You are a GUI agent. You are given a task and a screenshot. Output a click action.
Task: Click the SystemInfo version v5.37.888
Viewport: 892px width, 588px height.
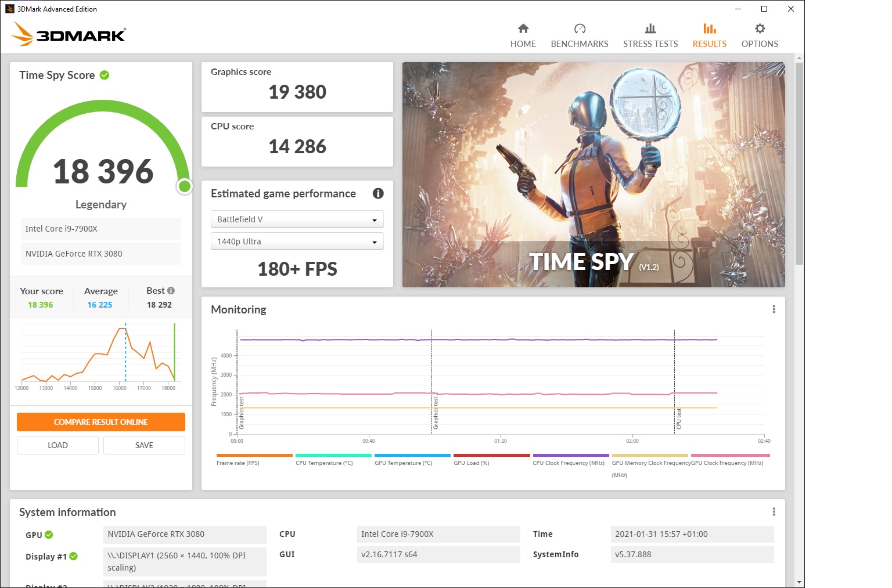692,554
